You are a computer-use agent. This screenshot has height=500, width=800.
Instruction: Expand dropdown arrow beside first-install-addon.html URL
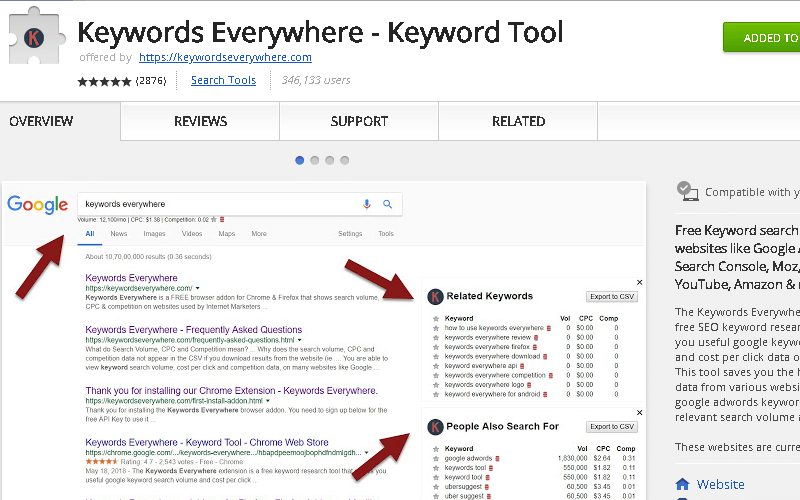(x=268, y=401)
